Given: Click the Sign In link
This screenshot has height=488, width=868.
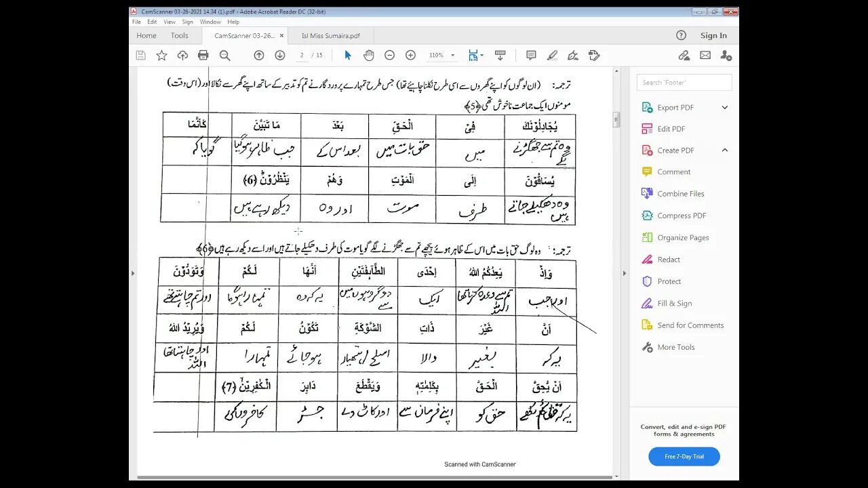Looking at the screenshot, I should (713, 36).
